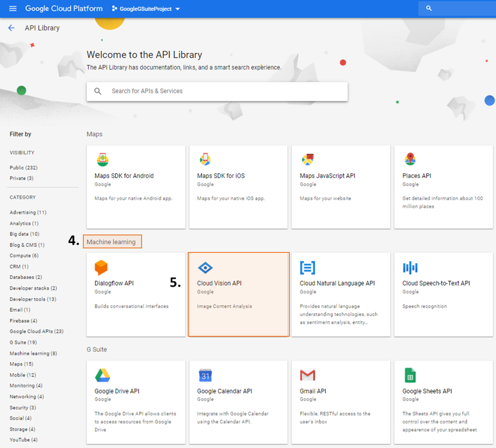The image size is (496, 448).
Task: Click the Maps SDK for Android icon
Action: [x=102, y=159]
